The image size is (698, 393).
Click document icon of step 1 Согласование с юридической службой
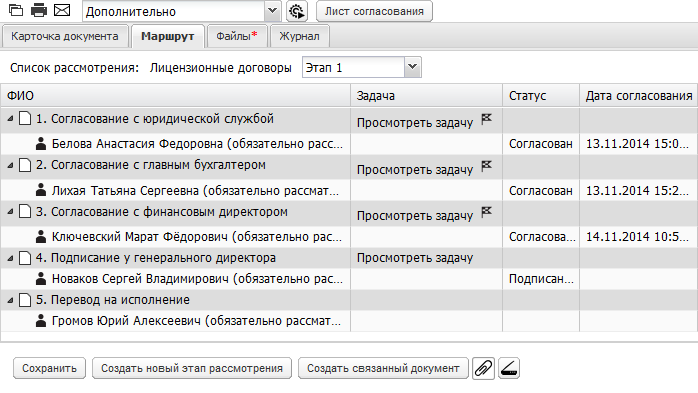click(25, 118)
